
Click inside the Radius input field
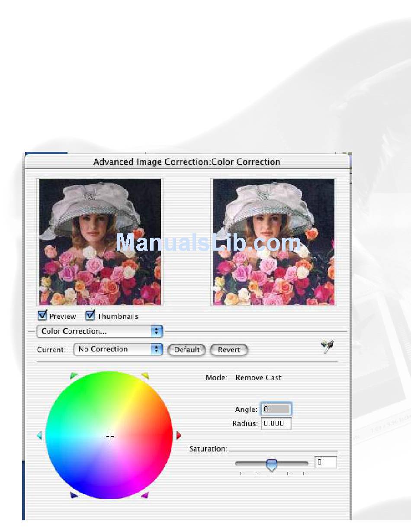tap(276, 424)
